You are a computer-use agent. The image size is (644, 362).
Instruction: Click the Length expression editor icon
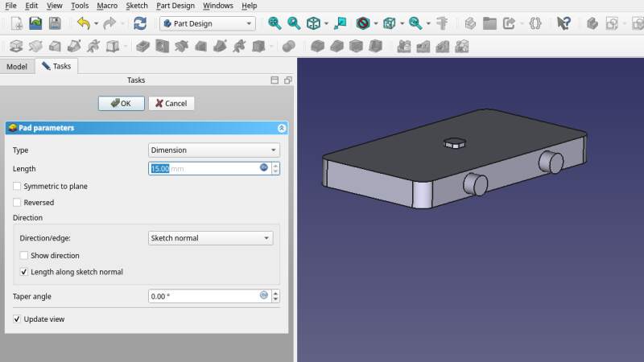point(264,167)
